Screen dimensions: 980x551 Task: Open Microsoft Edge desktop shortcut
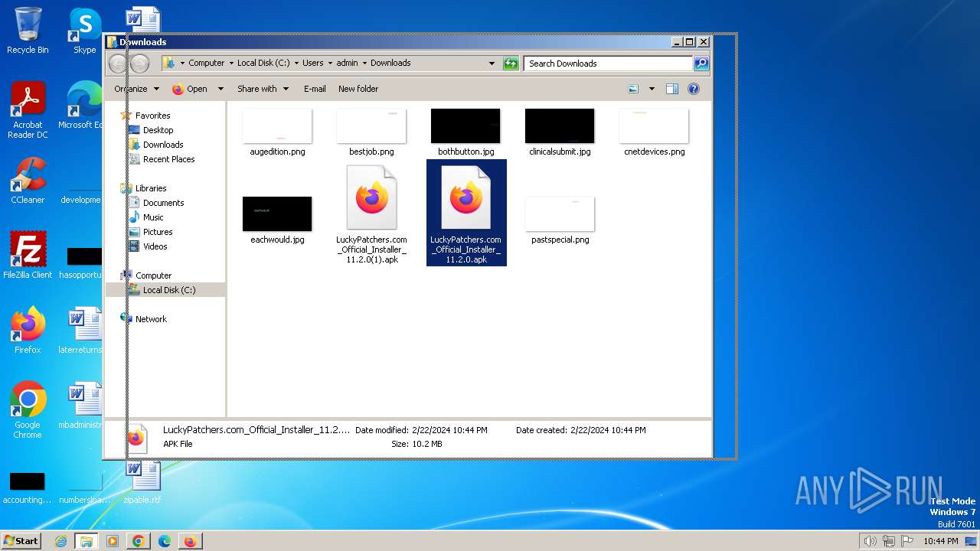80,106
